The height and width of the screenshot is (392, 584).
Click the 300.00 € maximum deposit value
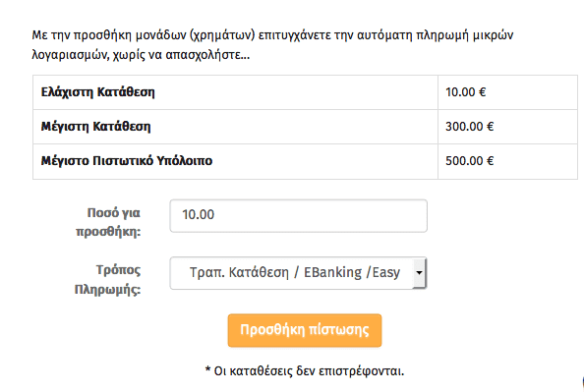pyautogui.click(x=470, y=127)
